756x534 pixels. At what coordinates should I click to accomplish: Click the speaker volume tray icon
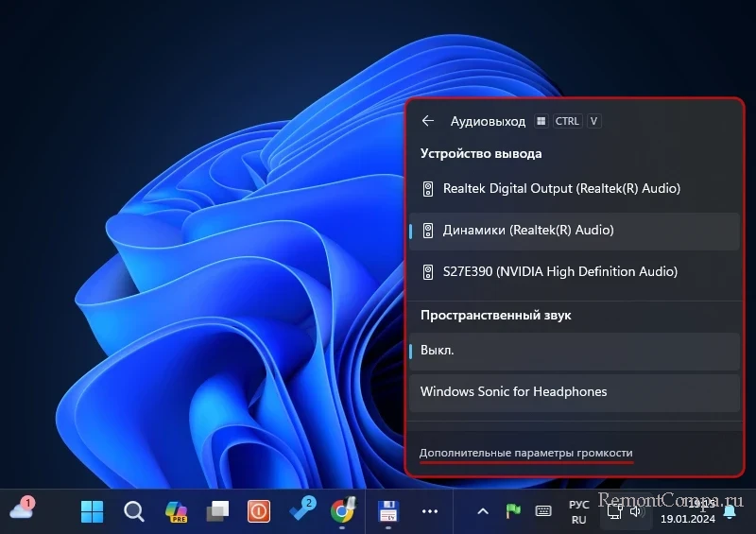coord(637,512)
